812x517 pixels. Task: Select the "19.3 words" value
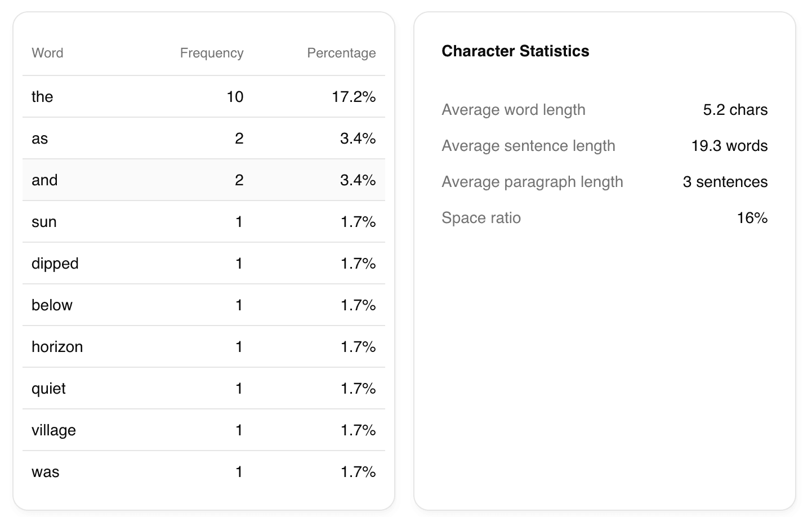[729, 146]
